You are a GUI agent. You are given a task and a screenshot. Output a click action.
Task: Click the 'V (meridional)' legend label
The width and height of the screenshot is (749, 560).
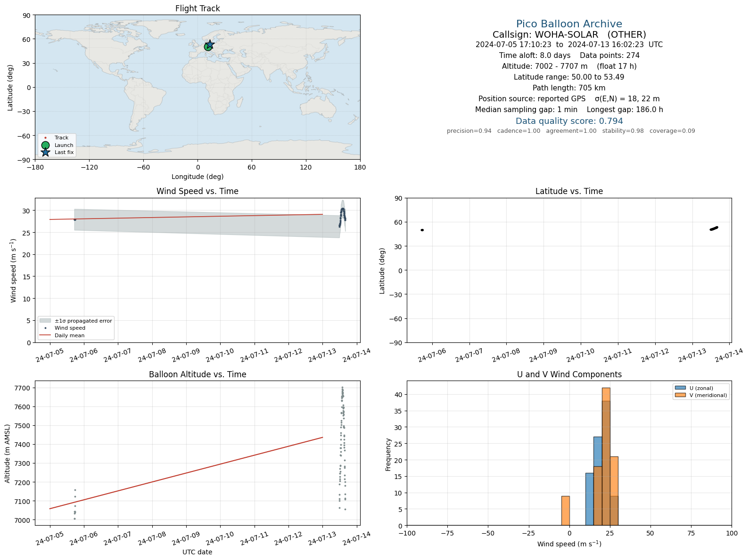[708, 395]
